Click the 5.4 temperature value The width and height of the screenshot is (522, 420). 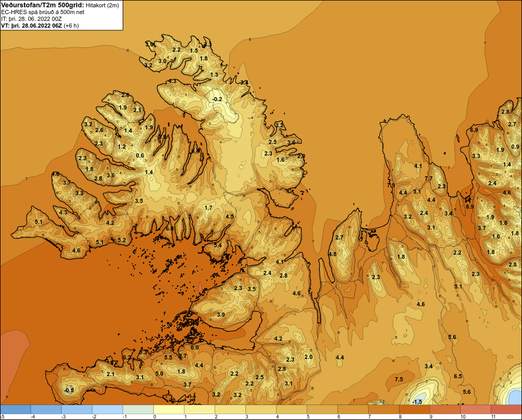[217, 245]
